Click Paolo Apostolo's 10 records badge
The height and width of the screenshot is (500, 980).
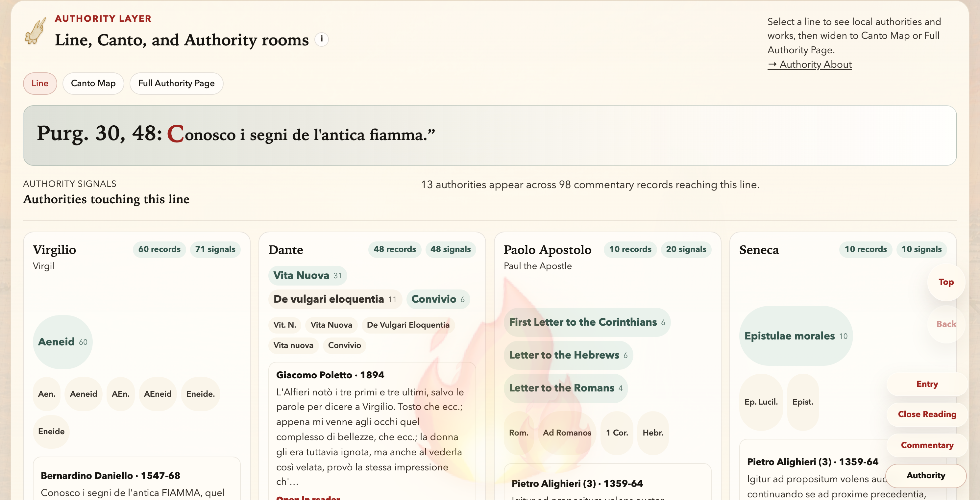(630, 249)
